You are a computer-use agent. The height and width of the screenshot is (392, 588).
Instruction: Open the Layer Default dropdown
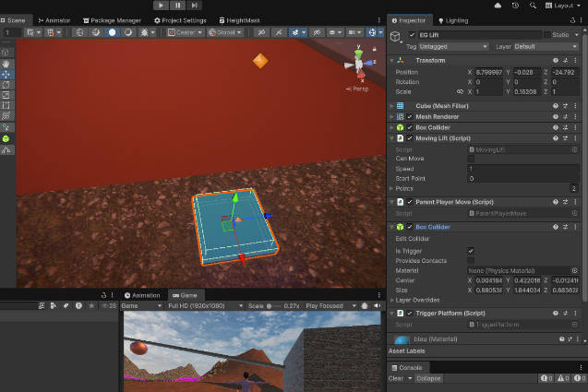[x=546, y=47]
